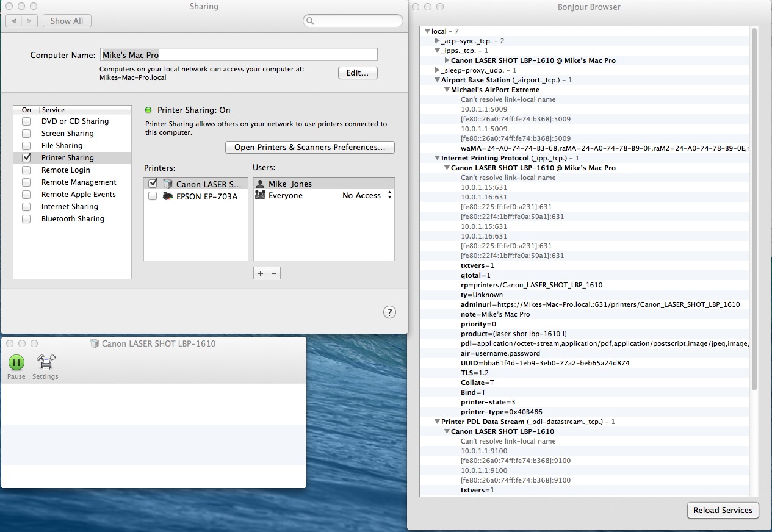Select the rp=printers/Canon_LASER_SHOT_LBP_1610 line
Image resolution: width=772 pixels, height=532 pixels.
[x=532, y=285]
